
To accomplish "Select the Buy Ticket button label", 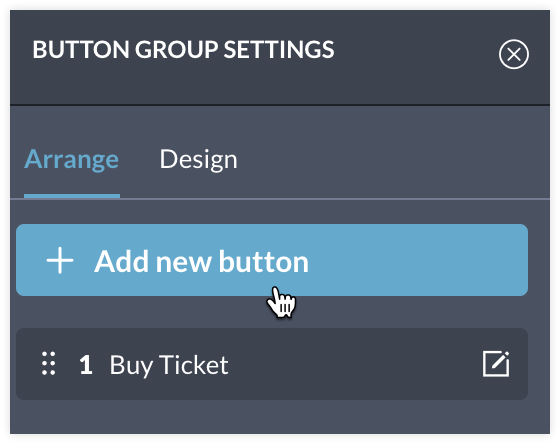I will point(169,365).
